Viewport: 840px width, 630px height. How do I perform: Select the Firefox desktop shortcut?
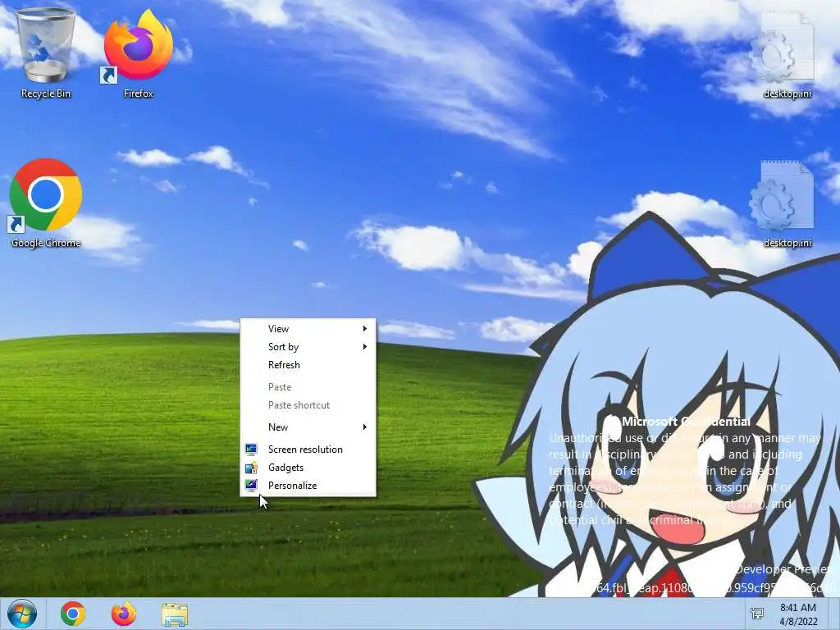coord(138,52)
